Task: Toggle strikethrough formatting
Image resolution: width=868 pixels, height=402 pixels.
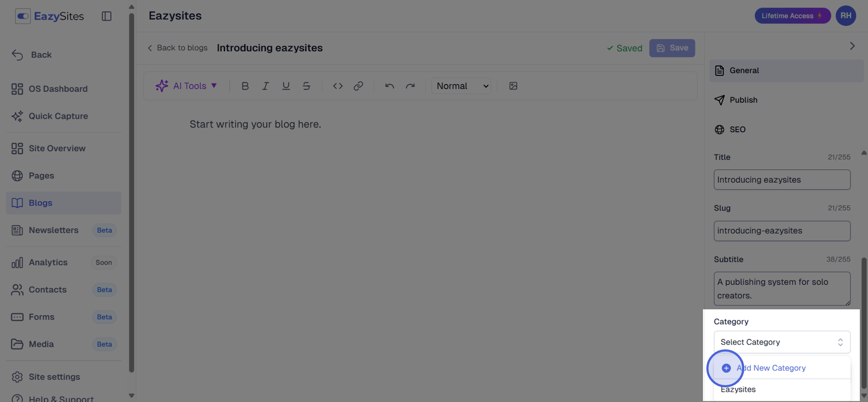Action: tap(307, 86)
